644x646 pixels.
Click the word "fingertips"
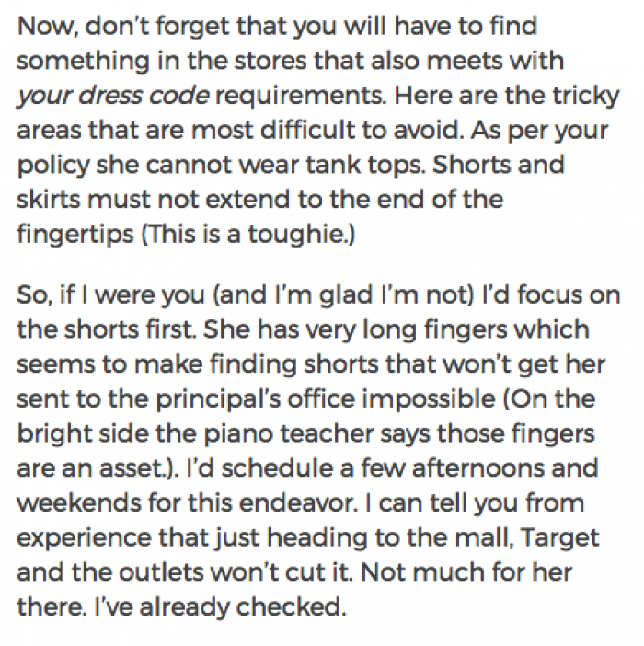click(x=75, y=235)
